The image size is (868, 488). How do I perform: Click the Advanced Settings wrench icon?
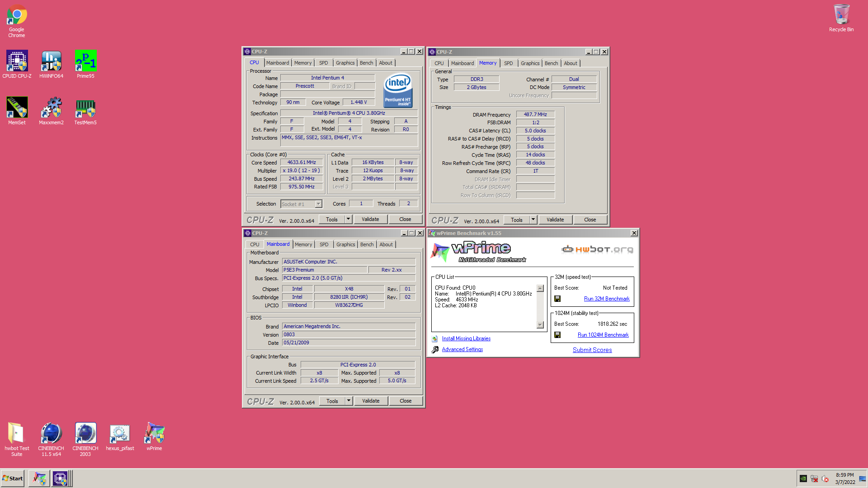click(435, 349)
